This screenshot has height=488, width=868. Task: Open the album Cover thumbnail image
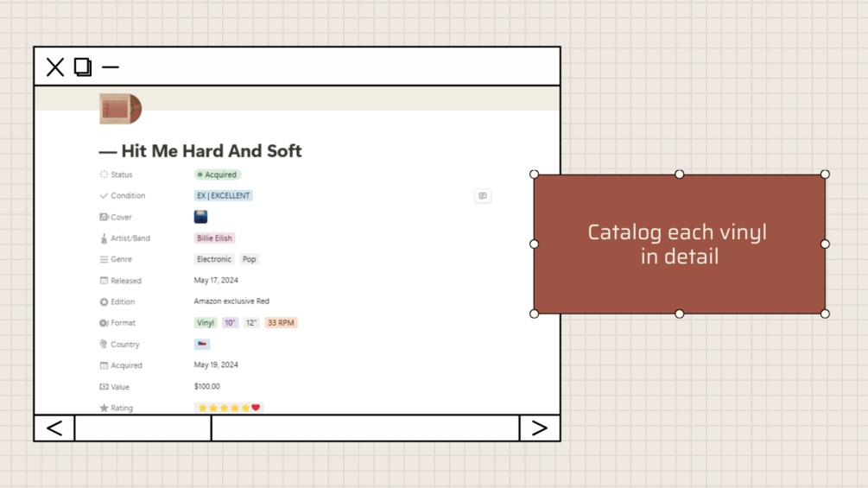coord(200,217)
